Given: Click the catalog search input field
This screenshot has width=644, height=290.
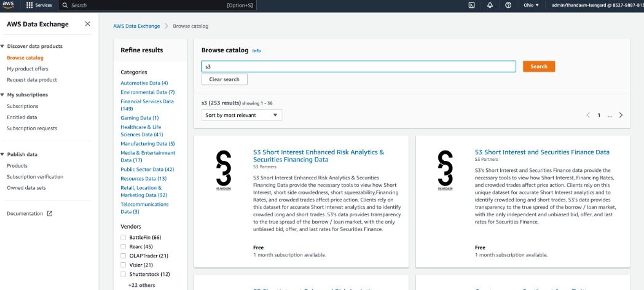Looking at the screenshot, I should tap(358, 66).
